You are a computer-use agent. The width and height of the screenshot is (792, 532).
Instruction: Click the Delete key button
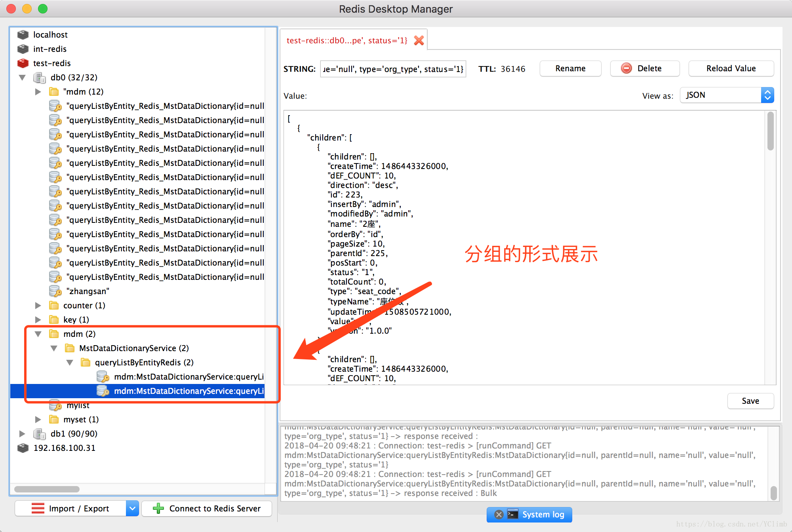pos(645,68)
